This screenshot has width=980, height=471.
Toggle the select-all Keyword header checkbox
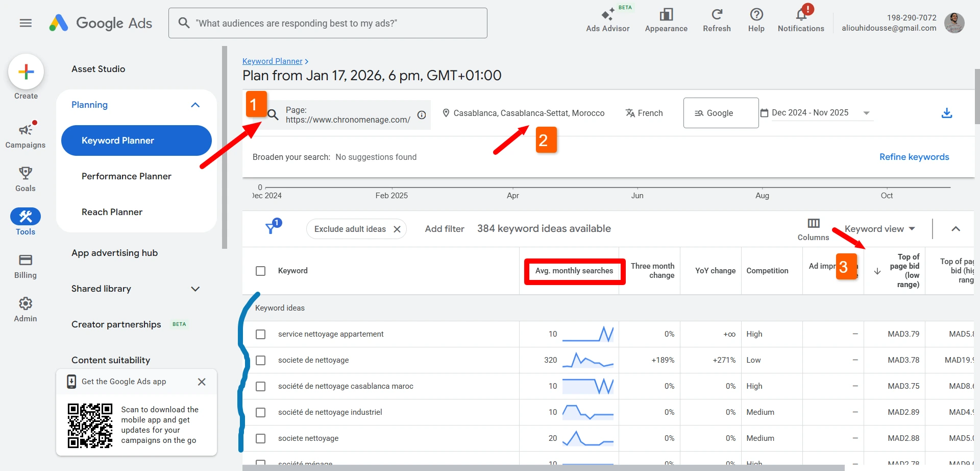pyautogui.click(x=261, y=271)
